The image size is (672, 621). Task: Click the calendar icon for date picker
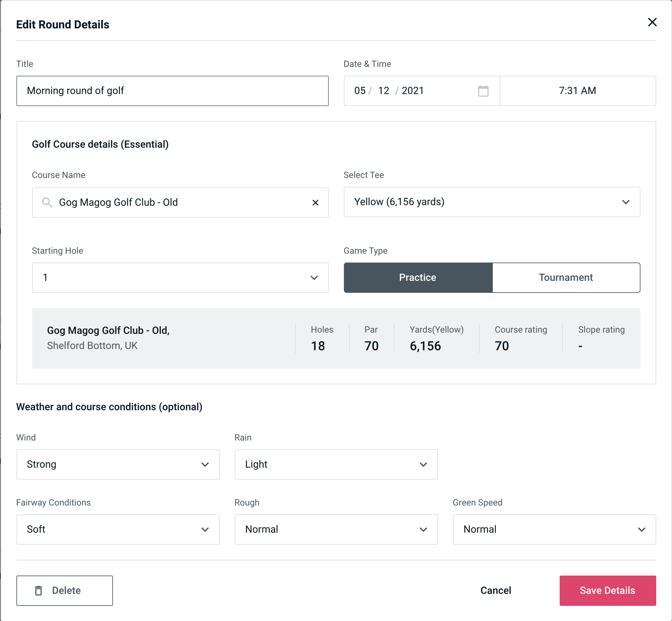482,91
